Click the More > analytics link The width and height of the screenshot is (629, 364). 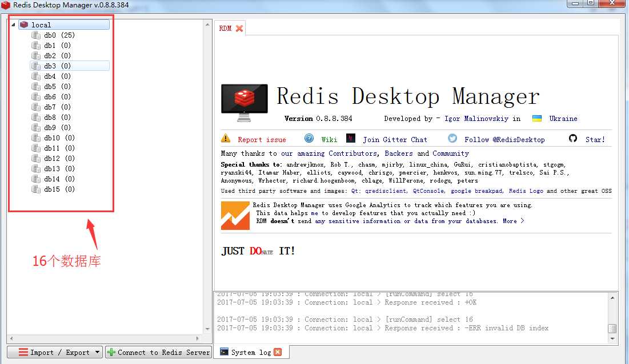click(x=514, y=221)
